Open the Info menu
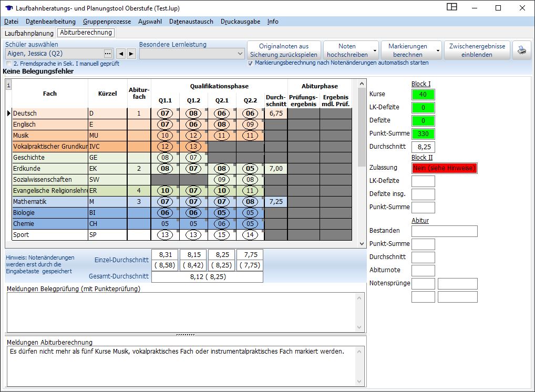The height and width of the screenshot is (392, 535). 273,22
